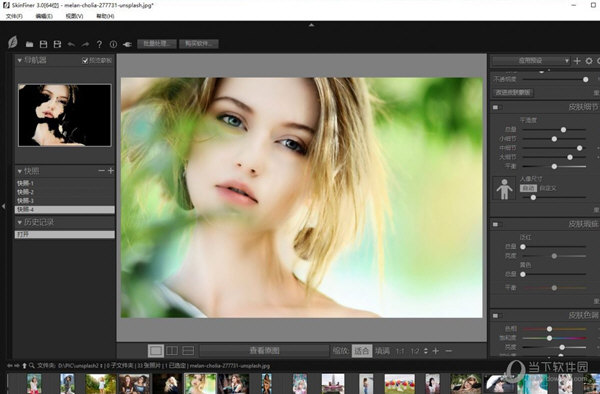The height and width of the screenshot is (394, 600).
Task: Collapse the history panel triangle
Action: pyautogui.click(x=20, y=222)
